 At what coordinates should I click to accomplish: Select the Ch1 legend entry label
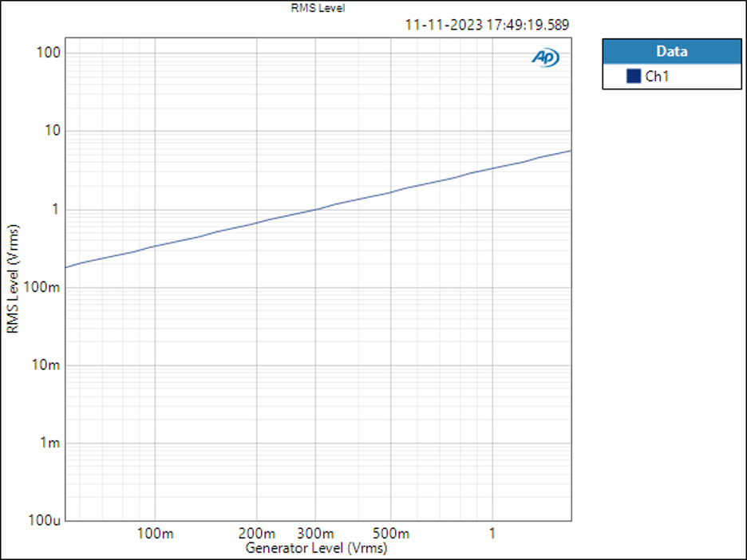click(657, 77)
